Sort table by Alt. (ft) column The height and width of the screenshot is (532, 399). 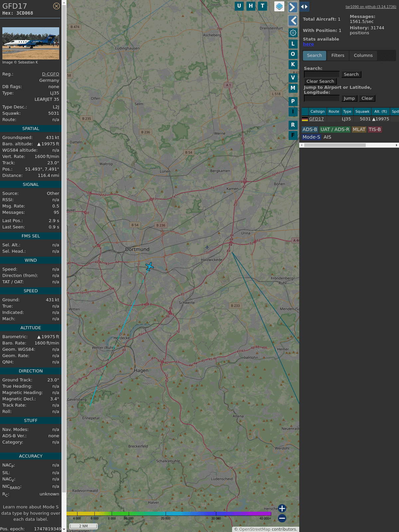point(381,112)
